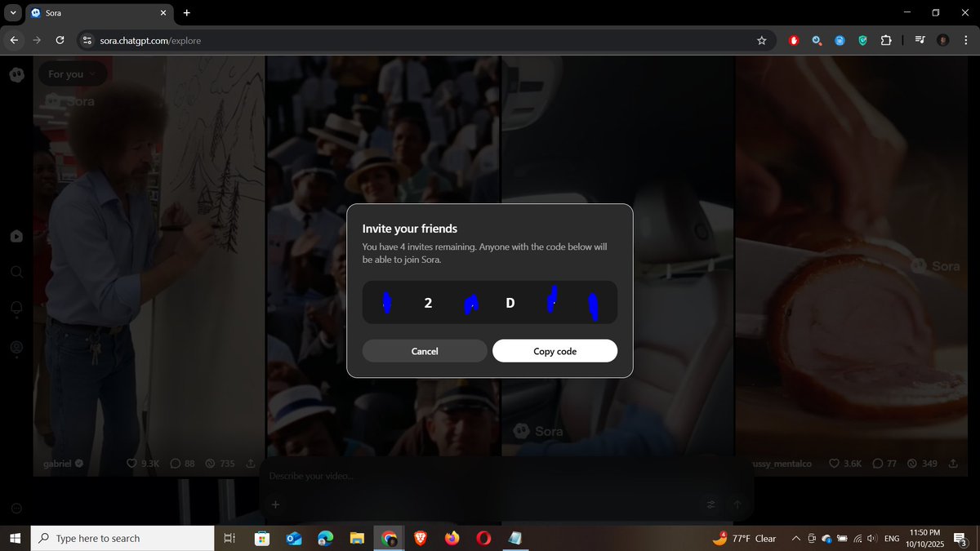Open Windows notification center
Viewport: 980px width, 551px height.
tap(961, 538)
